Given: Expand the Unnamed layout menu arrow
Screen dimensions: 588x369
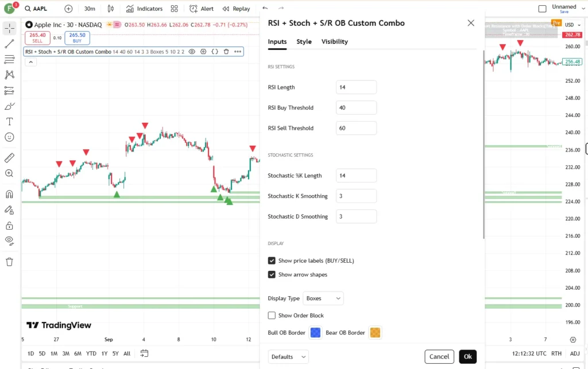Looking at the screenshot, I should (x=583, y=9).
